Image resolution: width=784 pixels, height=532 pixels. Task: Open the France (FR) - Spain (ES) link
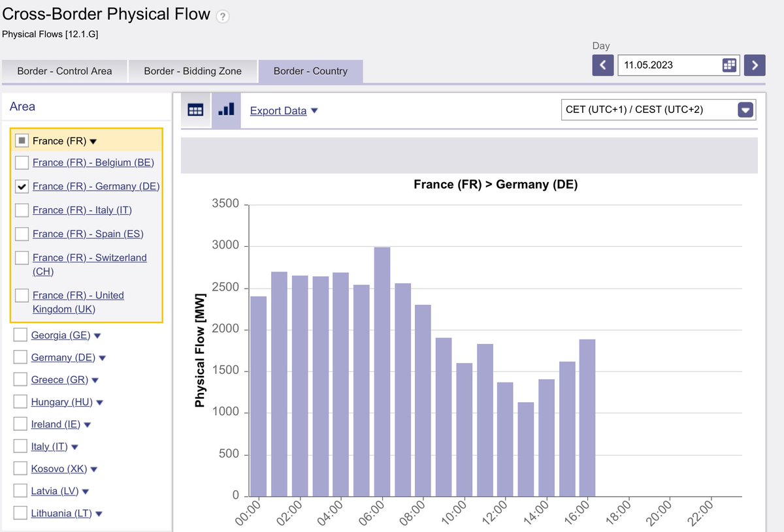pyautogui.click(x=88, y=234)
